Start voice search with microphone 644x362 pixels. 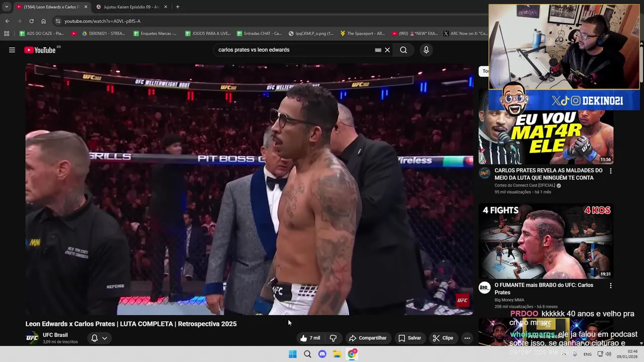coord(426,50)
